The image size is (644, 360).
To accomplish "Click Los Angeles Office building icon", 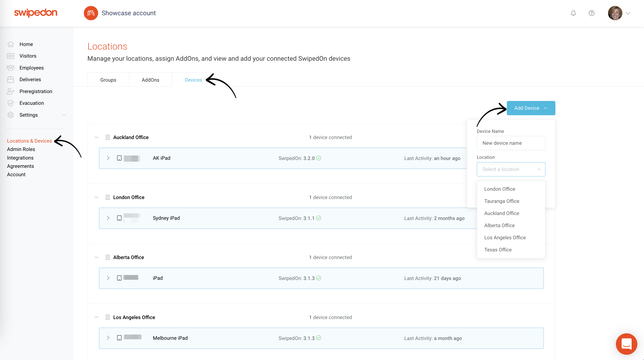I will coord(107,317).
